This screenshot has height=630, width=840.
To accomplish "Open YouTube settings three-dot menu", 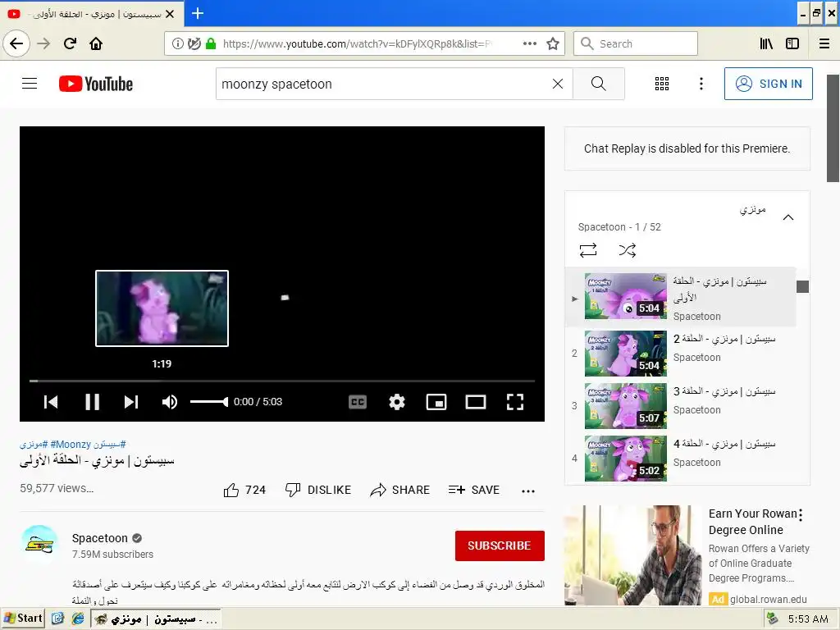I will click(x=701, y=84).
